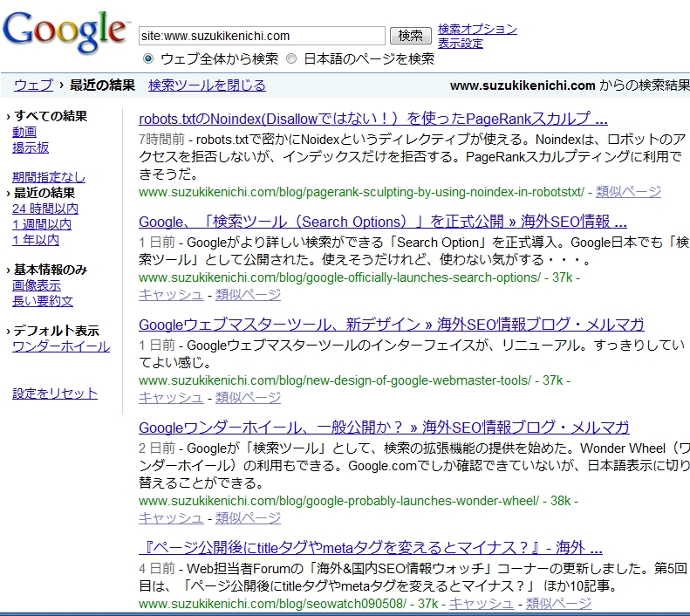
Task: Click the google-officially-launches-search-options green URL text
Action: pos(339,277)
